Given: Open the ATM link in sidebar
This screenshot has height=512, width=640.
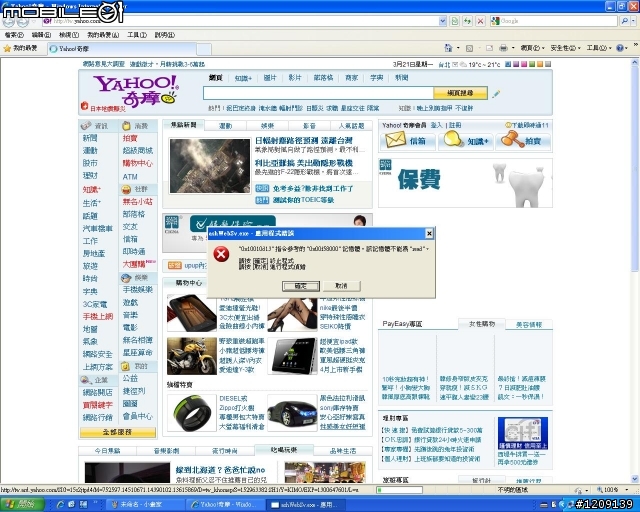Looking at the screenshot, I should click(130, 176).
